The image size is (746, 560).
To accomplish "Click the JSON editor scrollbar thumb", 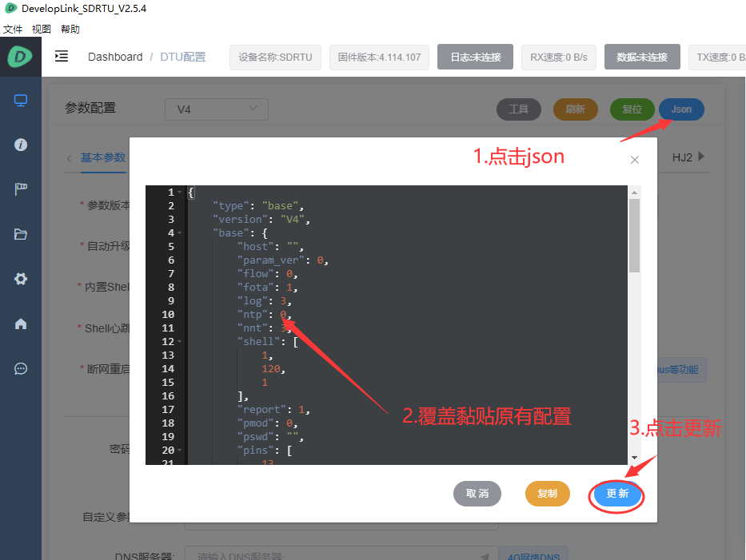I will [634, 236].
